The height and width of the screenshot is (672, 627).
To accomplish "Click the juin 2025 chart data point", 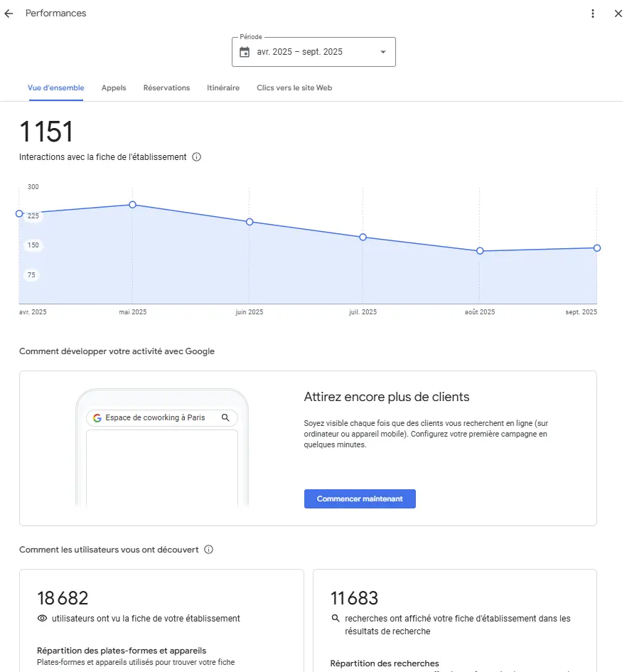I will pos(250,222).
